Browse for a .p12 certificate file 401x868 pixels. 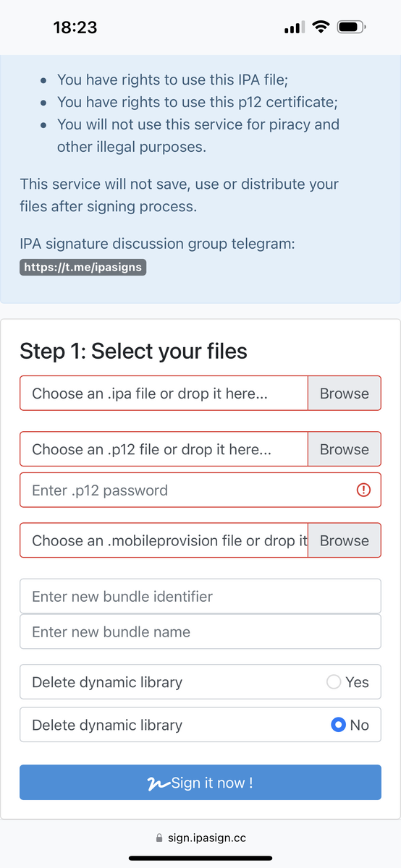click(x=345, y=449)
